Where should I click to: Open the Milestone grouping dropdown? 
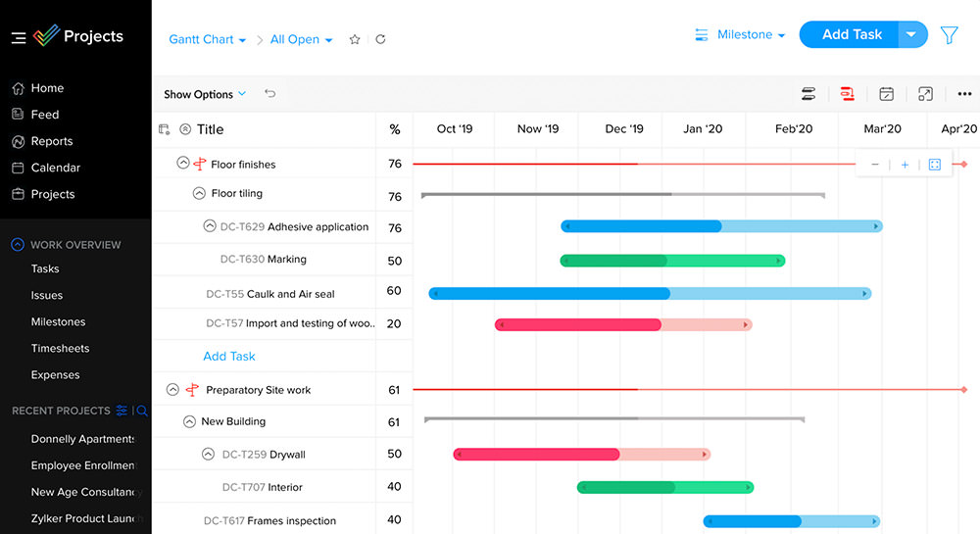[x=740, y=35]
